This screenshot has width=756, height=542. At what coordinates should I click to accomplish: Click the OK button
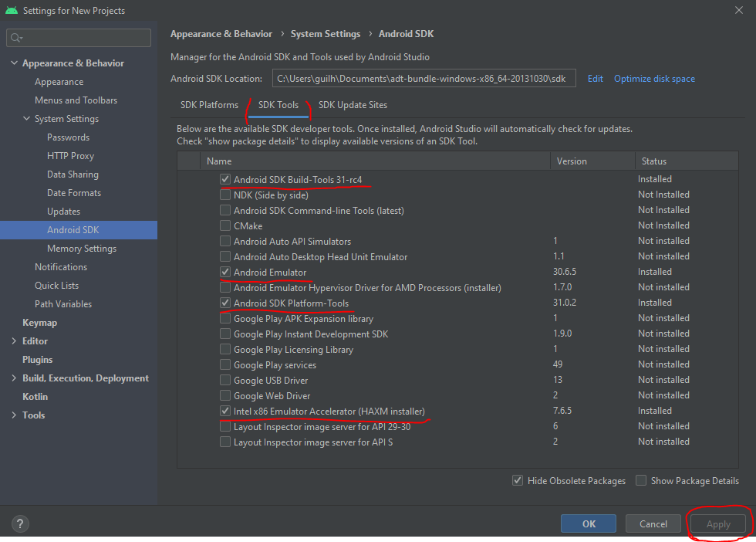click(588, 523)
